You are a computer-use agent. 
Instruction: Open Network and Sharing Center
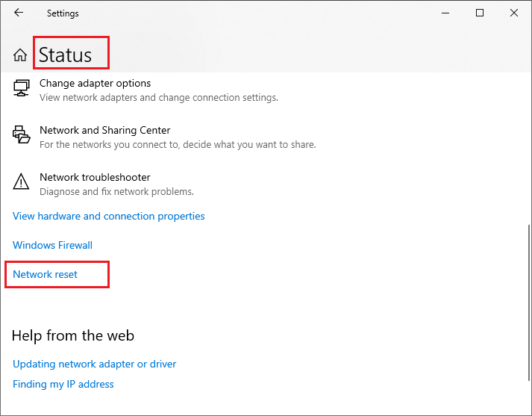click(105, 130)
